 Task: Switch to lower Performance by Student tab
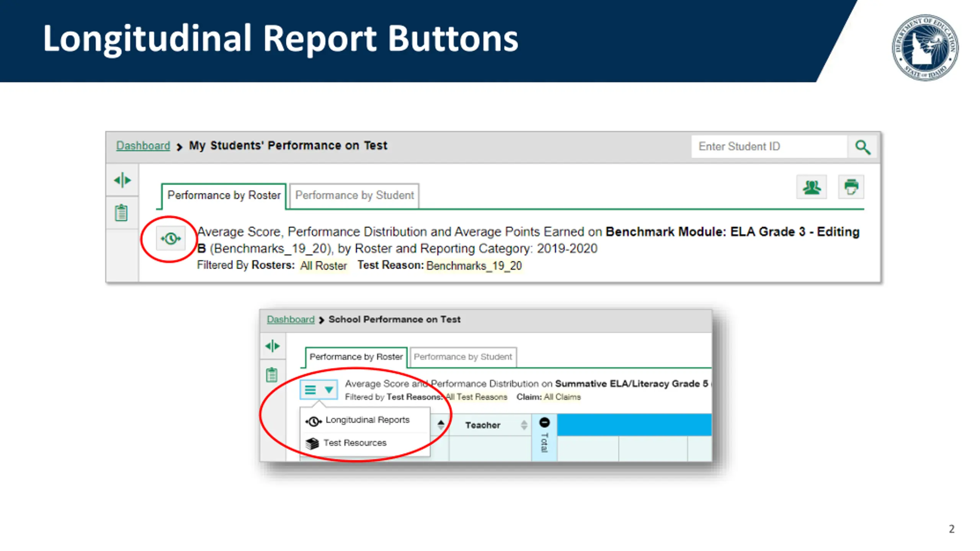[x=462, y=357]
